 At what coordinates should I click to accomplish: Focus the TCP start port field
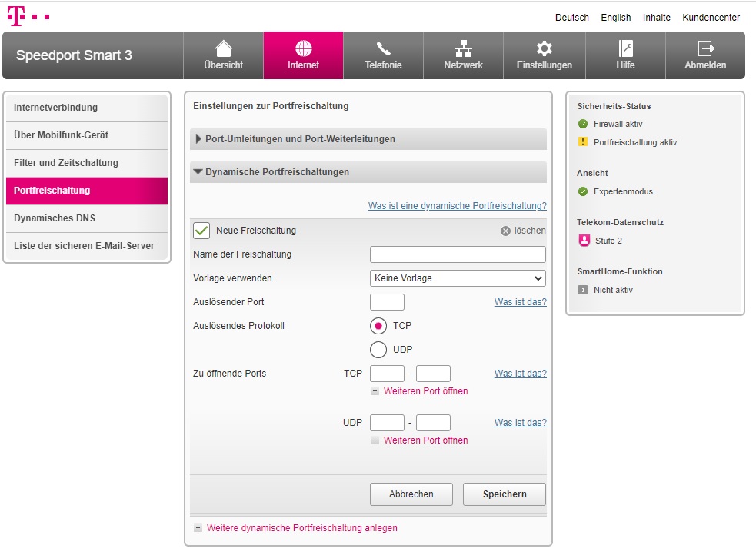click(387, 374)
